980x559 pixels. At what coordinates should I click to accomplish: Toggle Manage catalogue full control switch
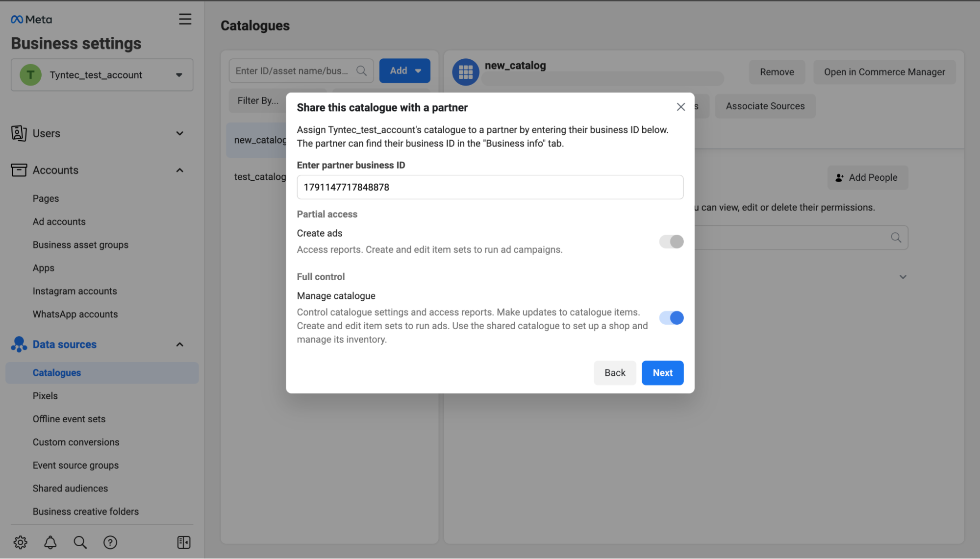(x=671, y=318)
